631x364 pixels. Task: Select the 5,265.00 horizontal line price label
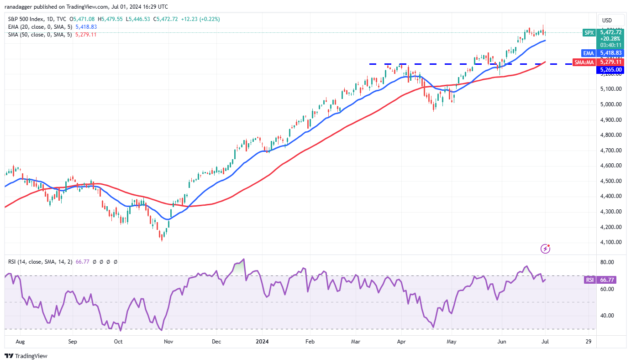pos(611,70)
